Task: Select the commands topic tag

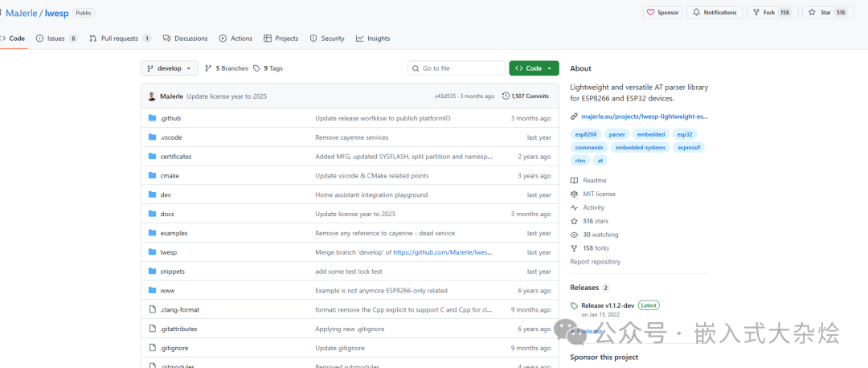Action: click(x=589, y=148)
